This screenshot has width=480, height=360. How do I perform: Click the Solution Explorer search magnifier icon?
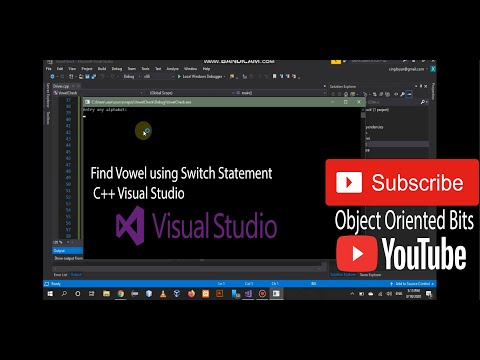tap(423, 102)
